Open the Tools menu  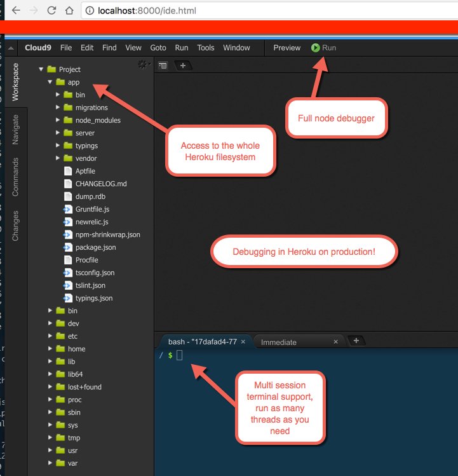click(x=205, y=48)
